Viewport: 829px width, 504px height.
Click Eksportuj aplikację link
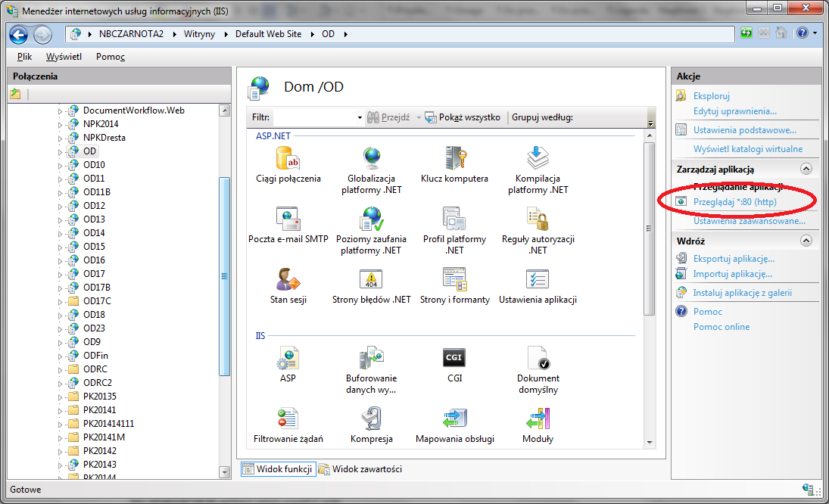click(734, 259)
